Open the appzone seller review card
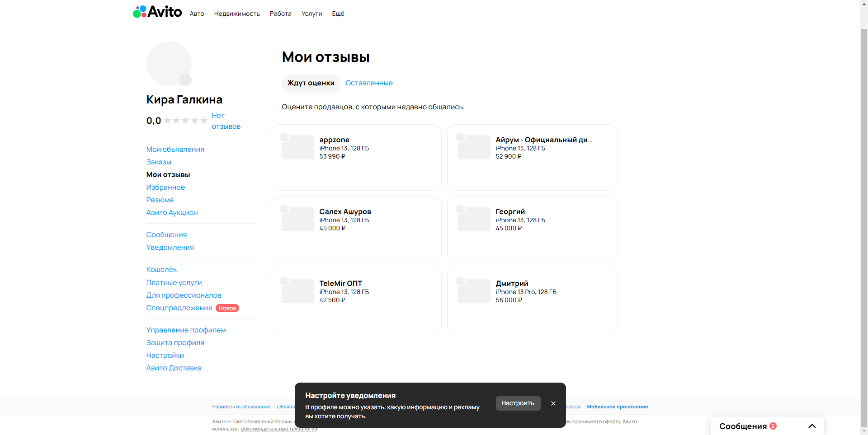 tap(356, 157)
